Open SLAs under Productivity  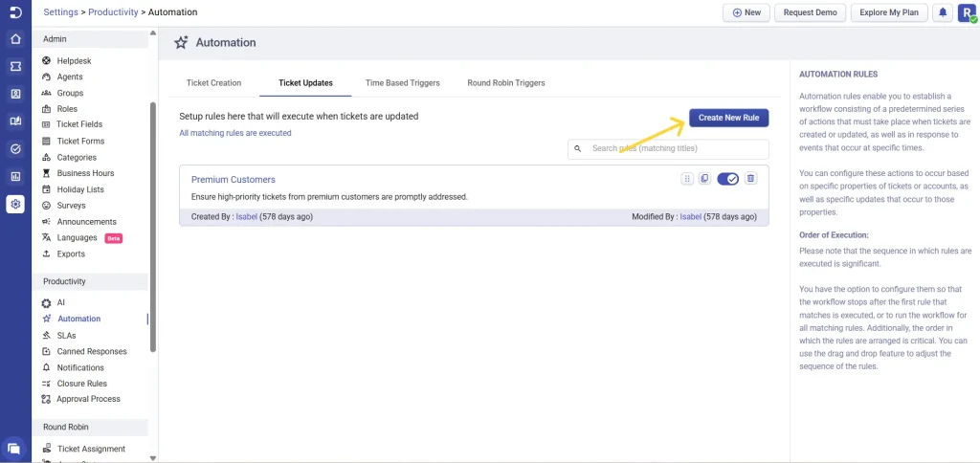click(66, 336)
